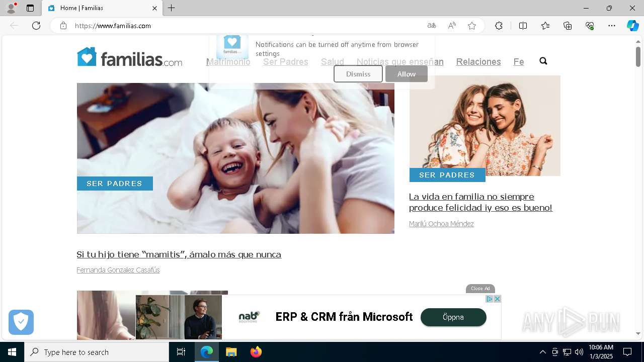Click the Close Ad label
This screenshot has width=644, height=362.
click(x=480, y=289)
